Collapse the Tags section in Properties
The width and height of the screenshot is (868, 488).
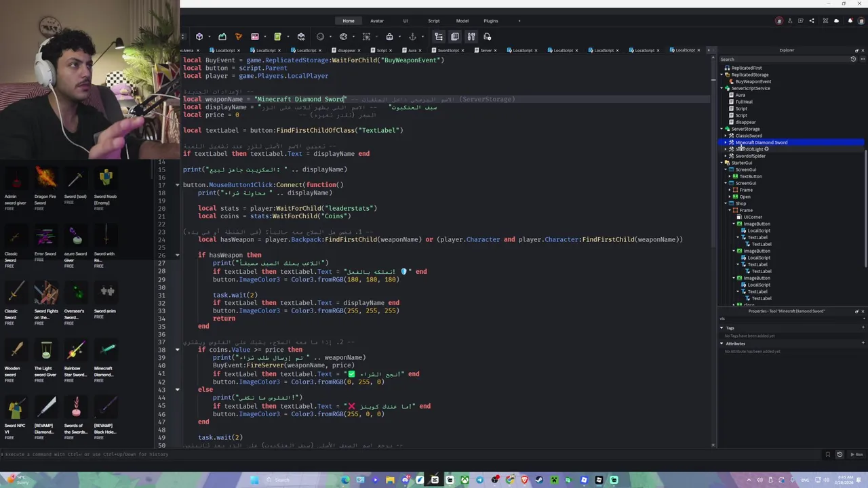coord(722,328)
